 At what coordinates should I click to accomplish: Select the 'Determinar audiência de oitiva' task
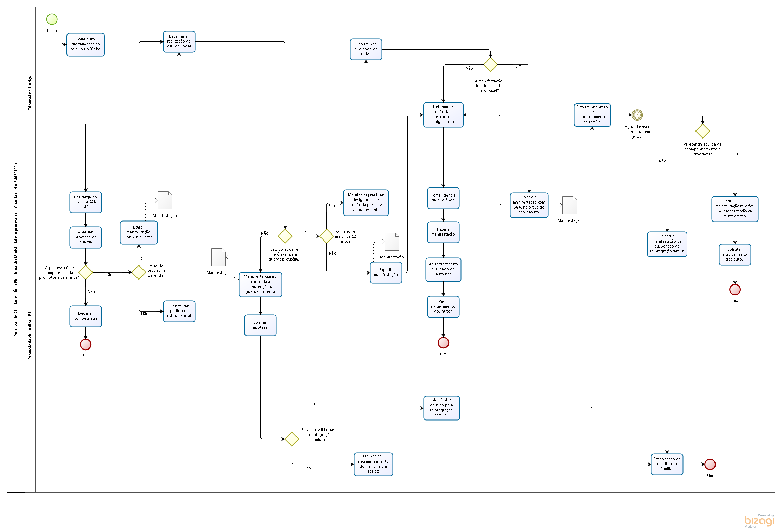tap(366, 49)
